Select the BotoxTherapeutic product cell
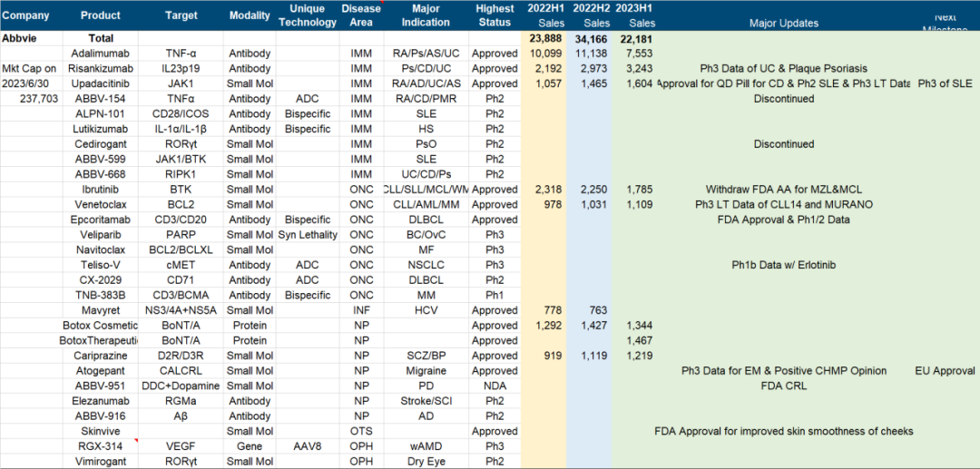 click(101, 340)
